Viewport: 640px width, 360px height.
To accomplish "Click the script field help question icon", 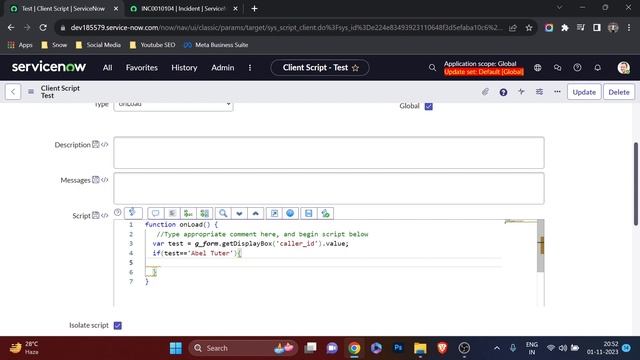I will 118,212.
